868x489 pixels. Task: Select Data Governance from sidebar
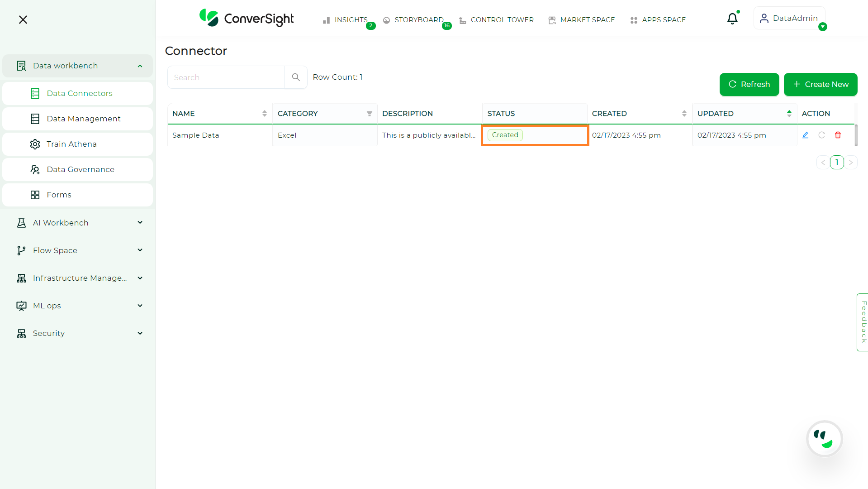(x=81, y=169)
